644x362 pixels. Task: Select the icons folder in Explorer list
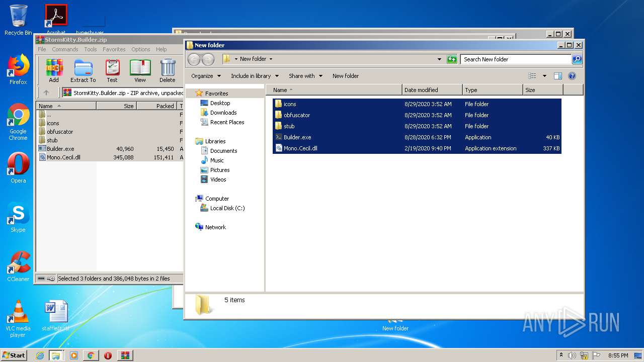[x=417, y=104]
